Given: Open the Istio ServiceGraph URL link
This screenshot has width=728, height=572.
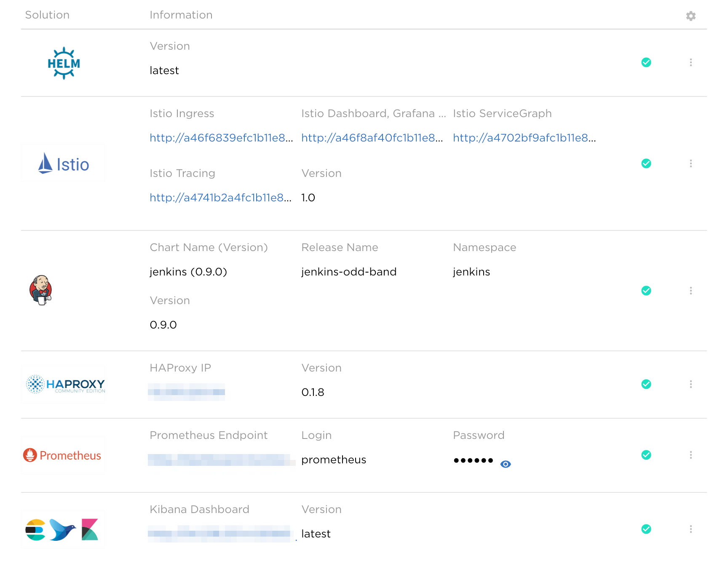Looking at the screenshot, I should click(525, 138).
